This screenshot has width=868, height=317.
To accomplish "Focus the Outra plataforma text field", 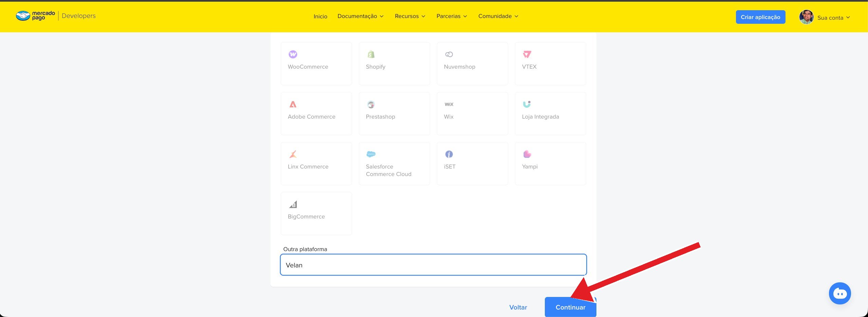I will pyautogui.click(x=433, y=265).
